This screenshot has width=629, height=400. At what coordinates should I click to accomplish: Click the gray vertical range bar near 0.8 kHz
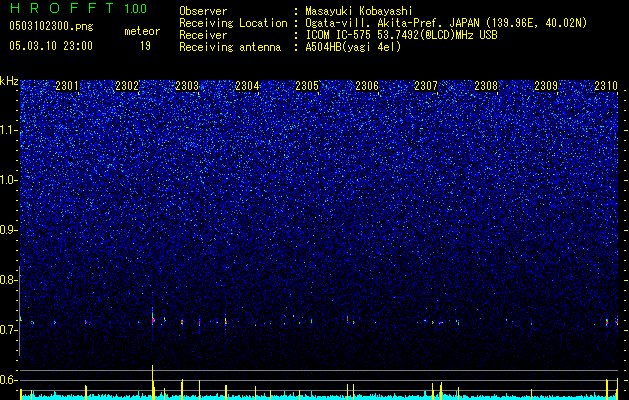(20, 311)
